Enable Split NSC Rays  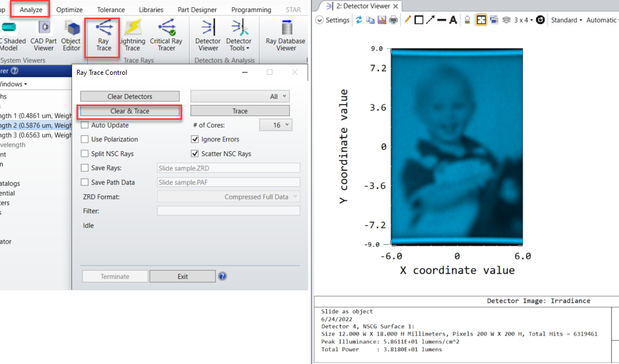pyautogui.click(x=85, y=153)
